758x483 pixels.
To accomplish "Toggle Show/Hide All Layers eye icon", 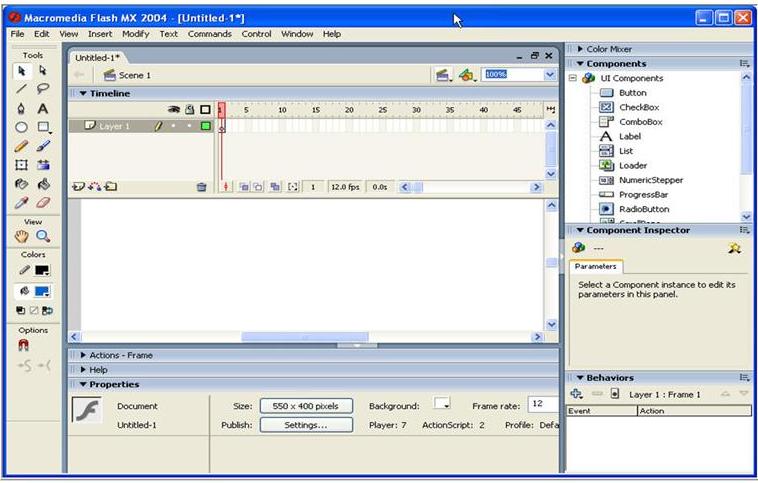I will click(x=174, y=110).
